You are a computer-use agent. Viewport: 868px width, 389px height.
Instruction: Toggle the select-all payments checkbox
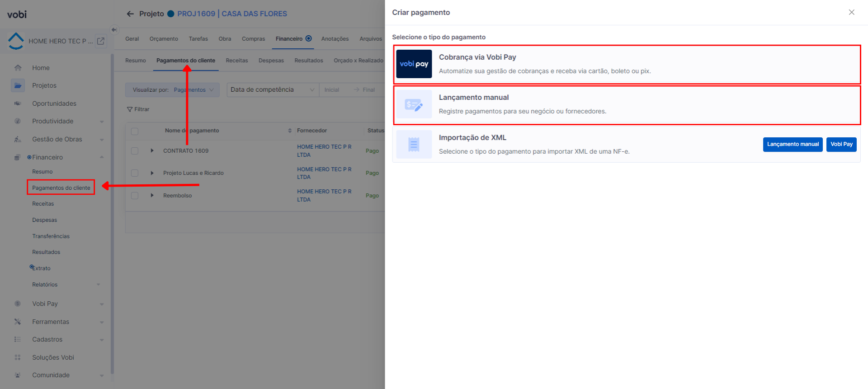coord(135,131)
